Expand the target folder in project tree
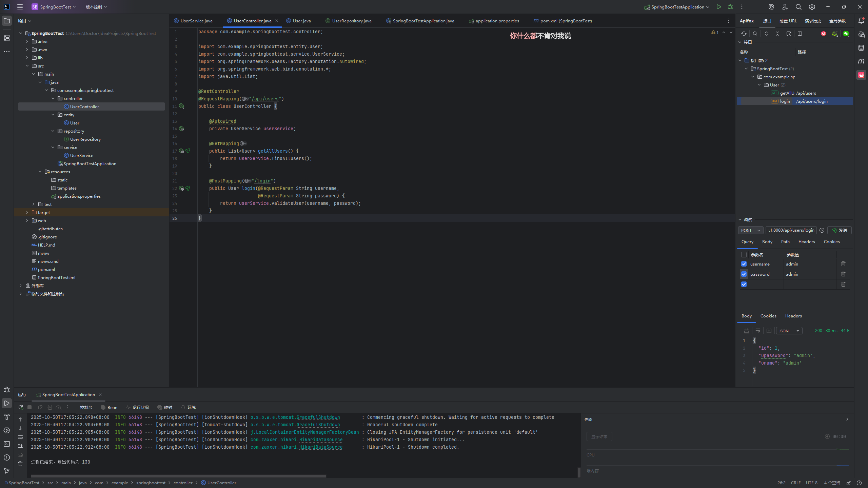The image size is (868, 488). click(x=27, y=212)
